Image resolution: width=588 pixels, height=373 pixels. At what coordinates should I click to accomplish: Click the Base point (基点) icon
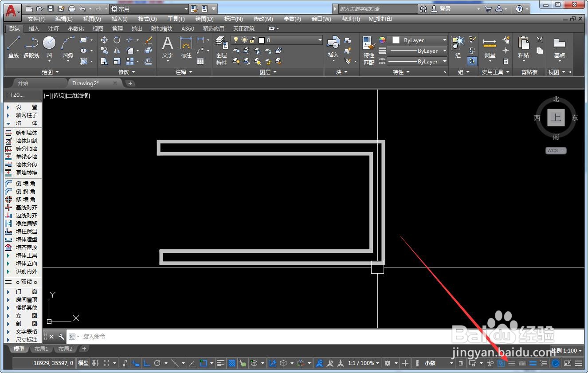click(560, 47)
